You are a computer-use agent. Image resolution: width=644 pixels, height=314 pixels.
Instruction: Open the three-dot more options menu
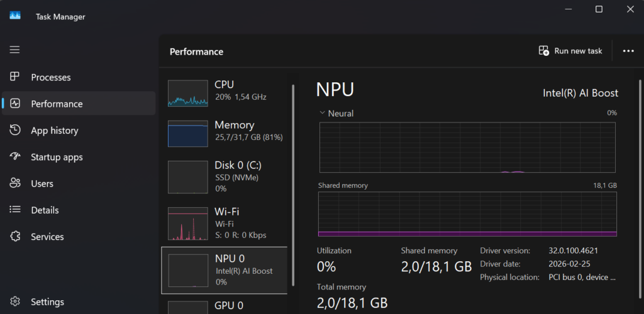tap(628, 51)
